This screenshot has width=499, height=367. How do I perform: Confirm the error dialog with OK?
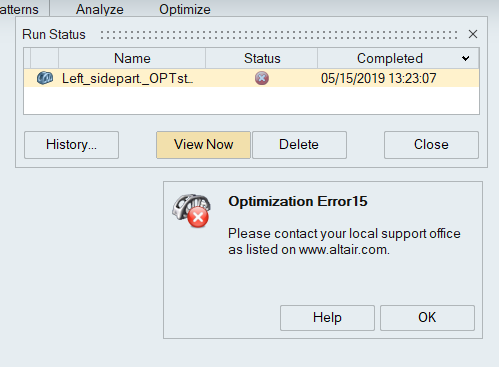[x=427, y=318]
